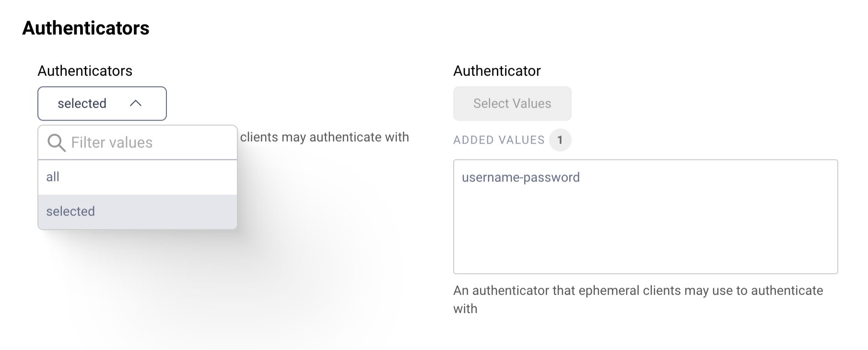
Task: Click the Authenticators field label on the left
Action: (x=85, y=71)
